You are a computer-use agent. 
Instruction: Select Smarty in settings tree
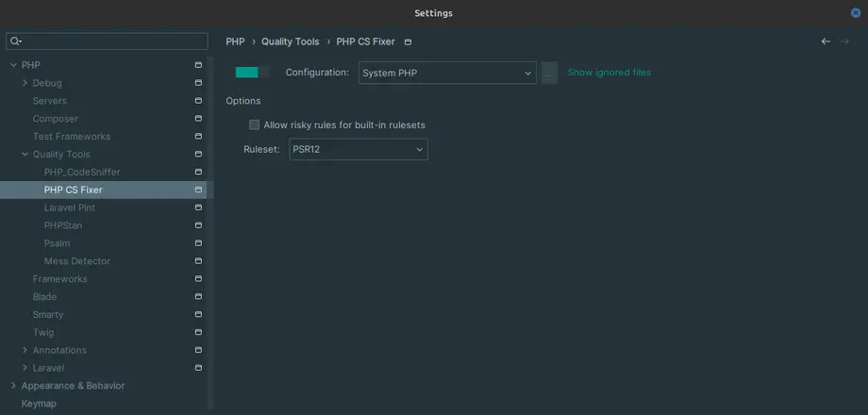(x=48, y=314)
